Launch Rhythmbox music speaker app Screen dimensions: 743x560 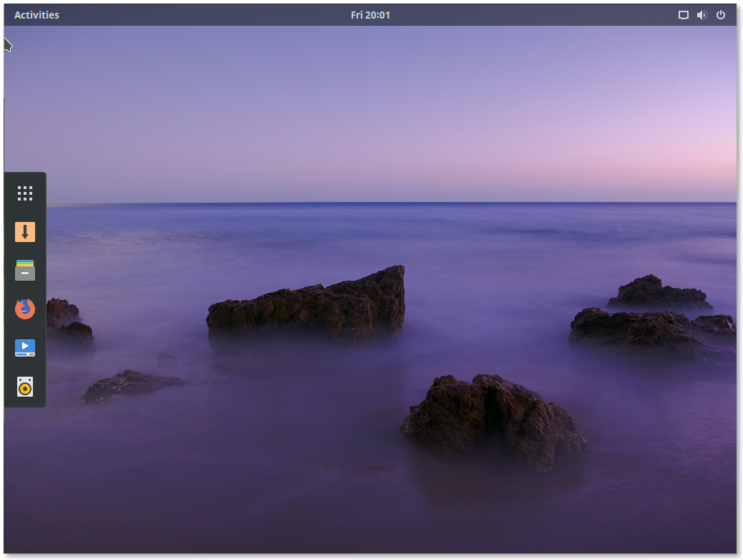coord(25,387)
